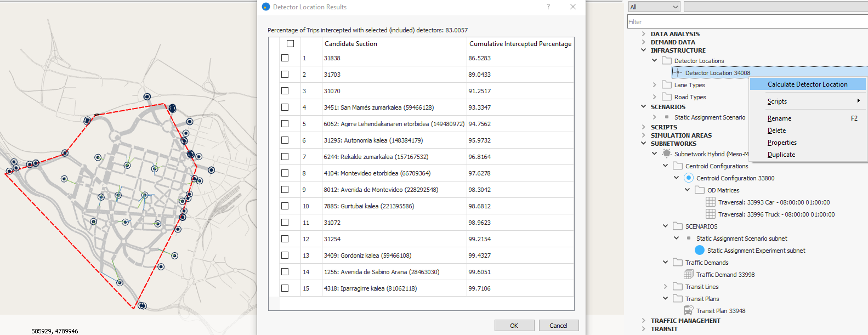This screenshot has height=335, width=868.
Task: Click the Traffic Demand 33998 icon
Action: (x=688, y=274)
